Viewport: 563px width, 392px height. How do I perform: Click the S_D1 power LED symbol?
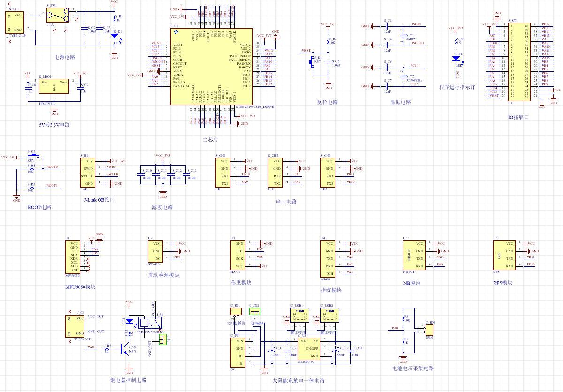click(x=114, y=36)
